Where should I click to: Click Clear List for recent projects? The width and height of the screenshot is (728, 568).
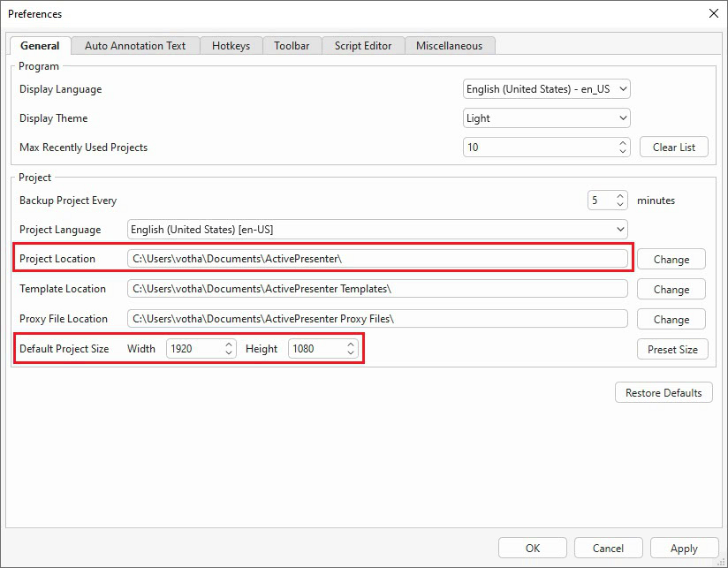click(673, 147)
